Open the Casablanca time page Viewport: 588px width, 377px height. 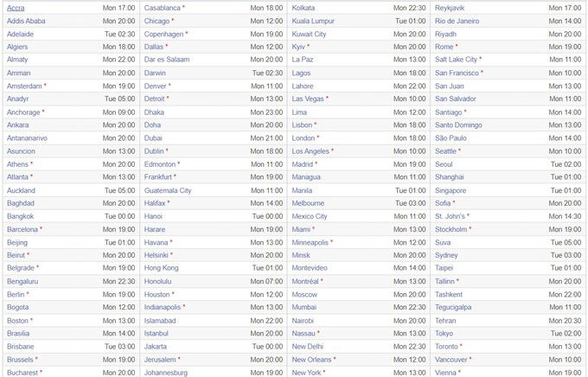(x=162, y=8)
